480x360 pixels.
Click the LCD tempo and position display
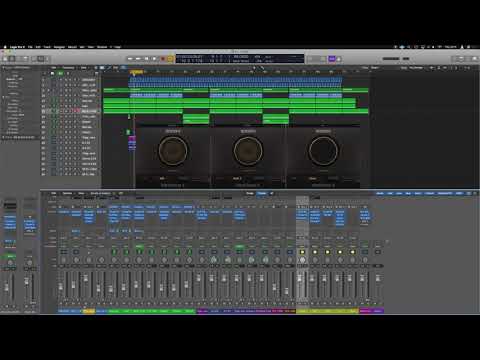(240, 59)
